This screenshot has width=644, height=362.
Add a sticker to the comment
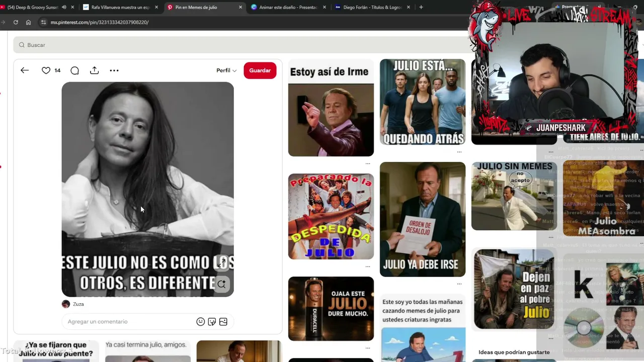(212, 322)
